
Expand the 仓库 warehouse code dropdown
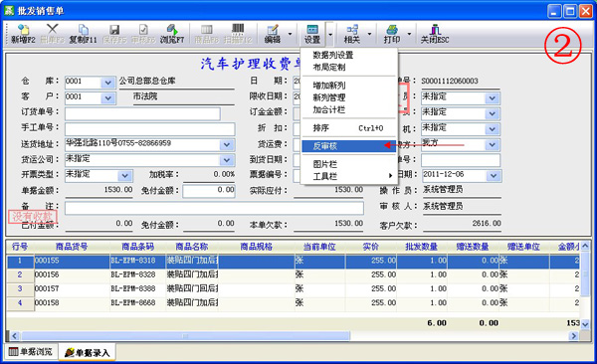[x=108, y=83]
